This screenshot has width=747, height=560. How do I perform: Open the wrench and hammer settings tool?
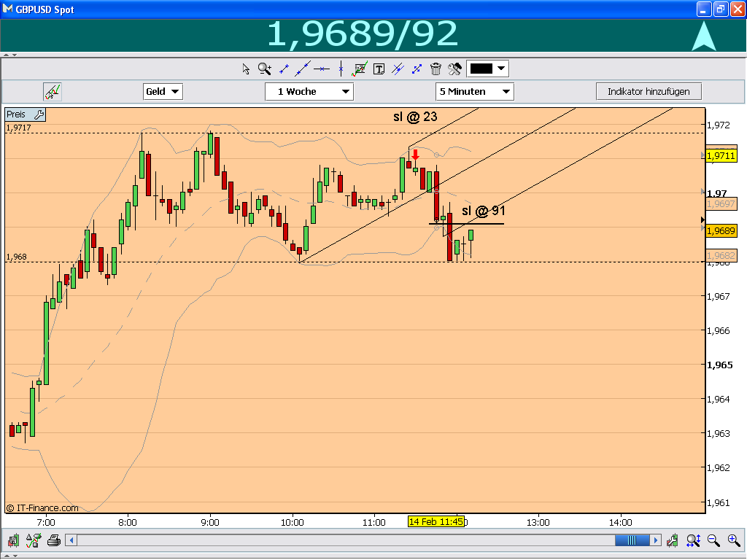pyautogui.click(x=454, y=69)
